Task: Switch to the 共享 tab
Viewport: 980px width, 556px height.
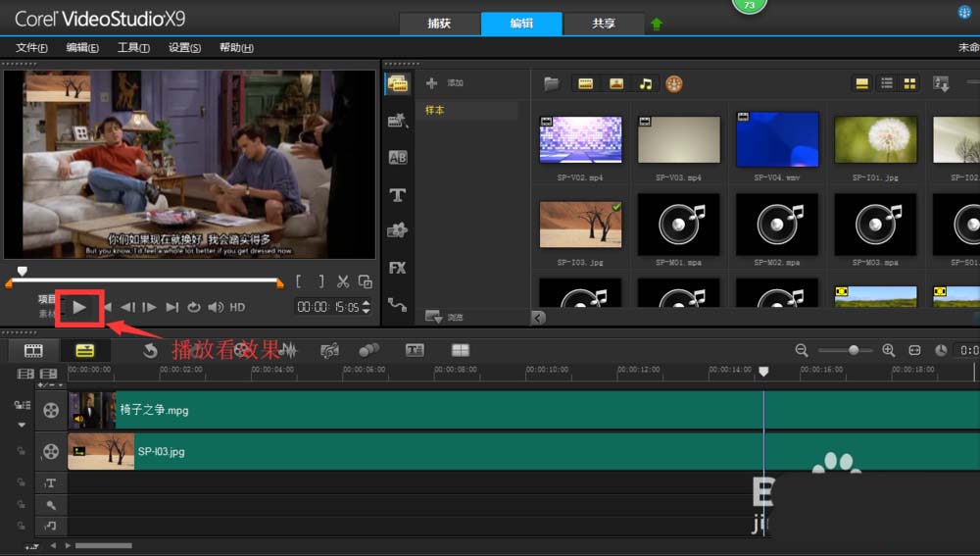Action: point(604,24)
